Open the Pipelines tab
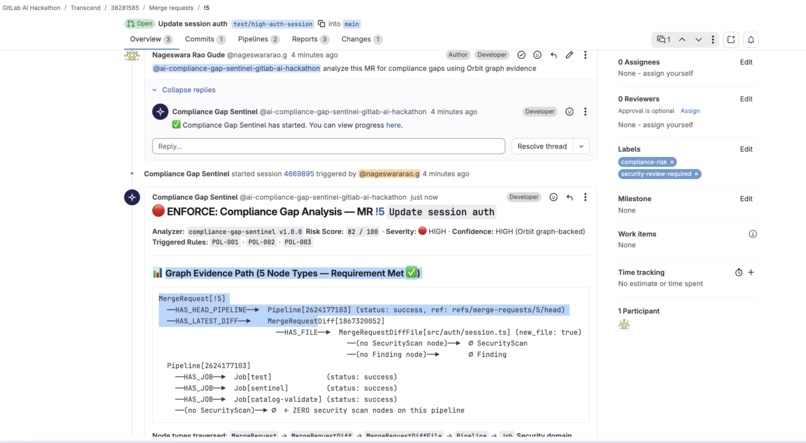The image size is (806, 443). click(259, 39)
